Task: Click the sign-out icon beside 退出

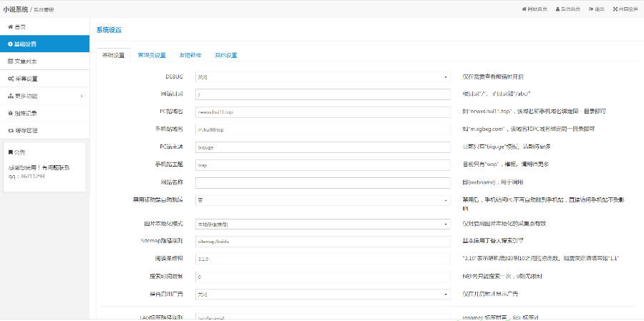Action: 590,9
